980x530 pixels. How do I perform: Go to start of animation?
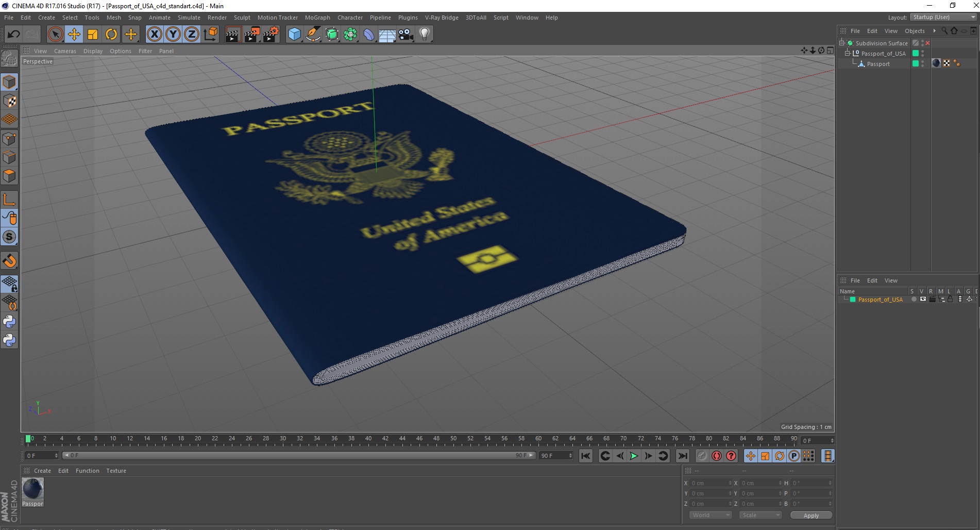pyautogui.click(x=586, y=456)
